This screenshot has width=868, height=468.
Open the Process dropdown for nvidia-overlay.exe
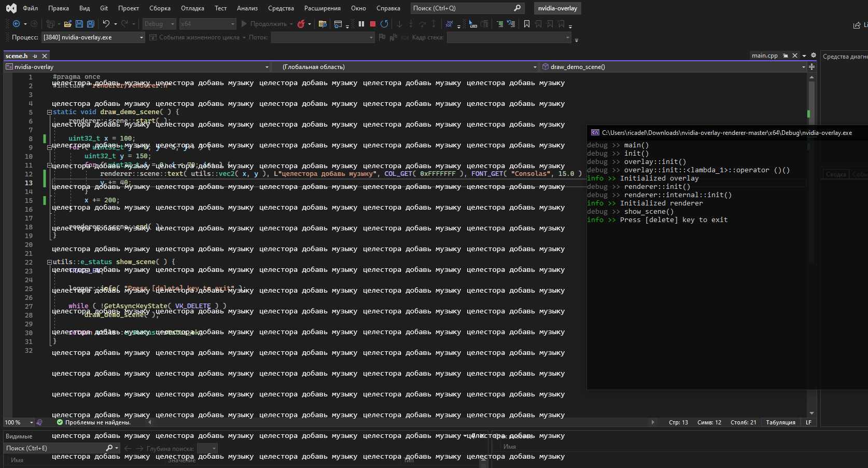click(x=142, y=37)
